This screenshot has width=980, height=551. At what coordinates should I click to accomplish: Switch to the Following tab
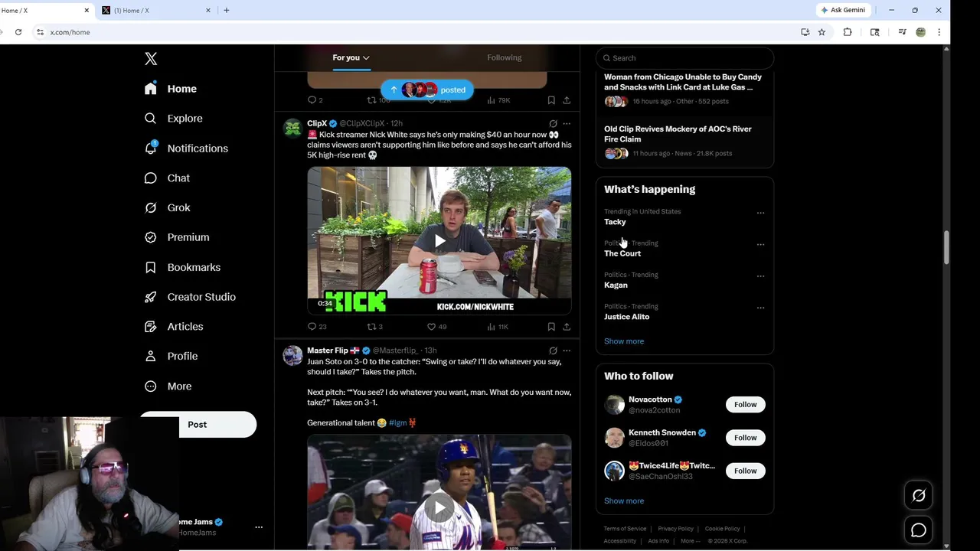point(504,57)
